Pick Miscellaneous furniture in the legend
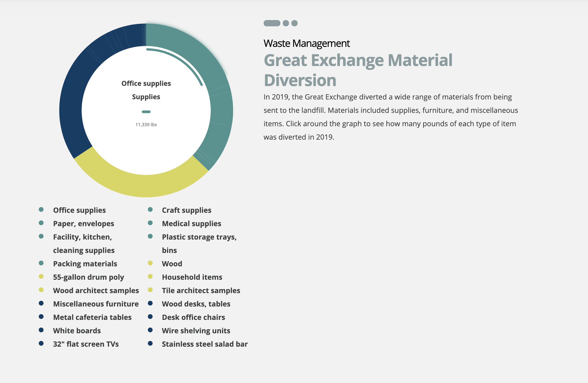Screen dimensions: 588x383 point(96,304)
